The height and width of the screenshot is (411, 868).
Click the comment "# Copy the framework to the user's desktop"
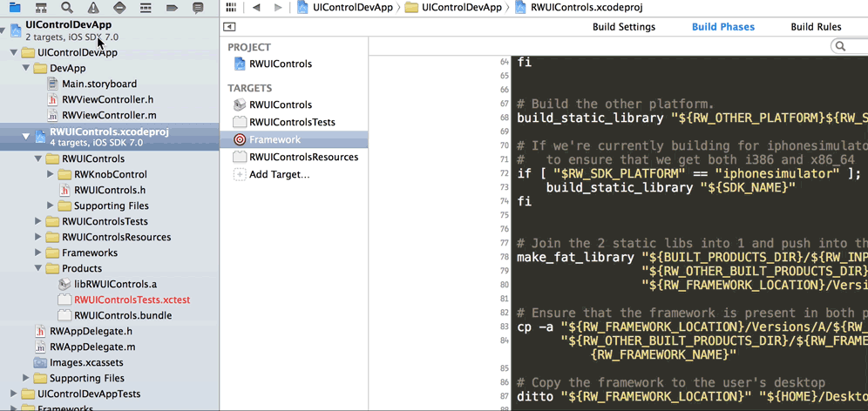tap(671, 382)
